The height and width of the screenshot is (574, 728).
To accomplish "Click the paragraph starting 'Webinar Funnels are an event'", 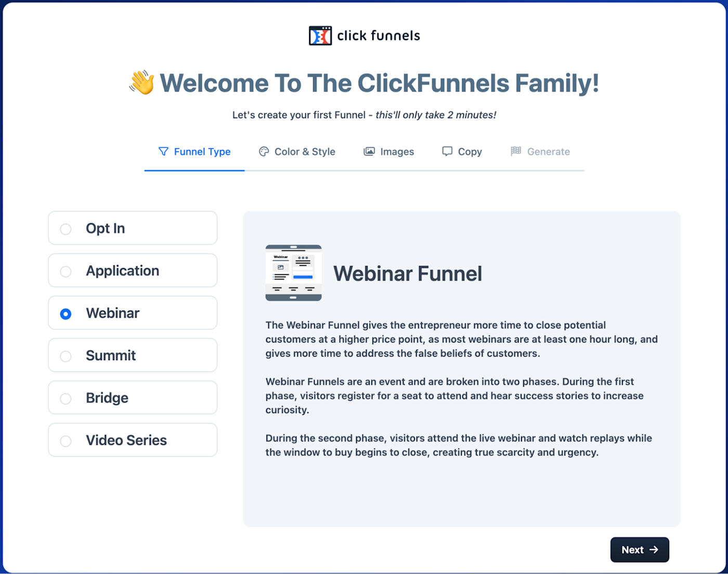I will click(454, 396).
